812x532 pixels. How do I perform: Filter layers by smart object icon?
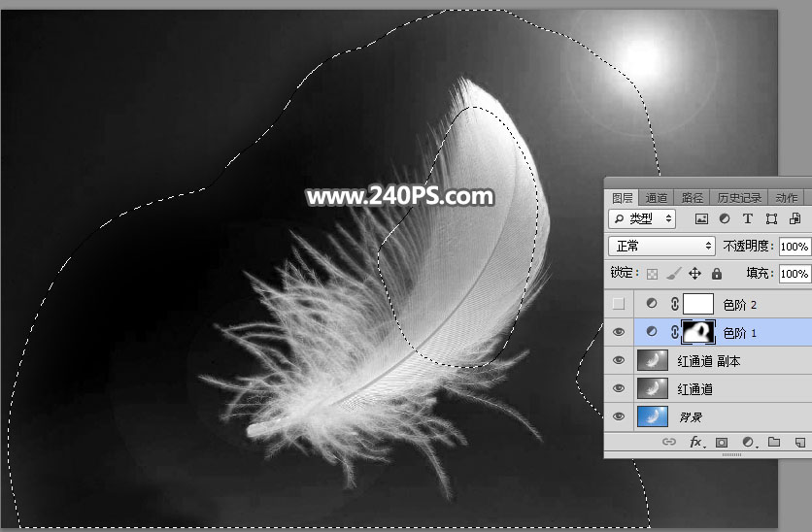pos(795,218)
